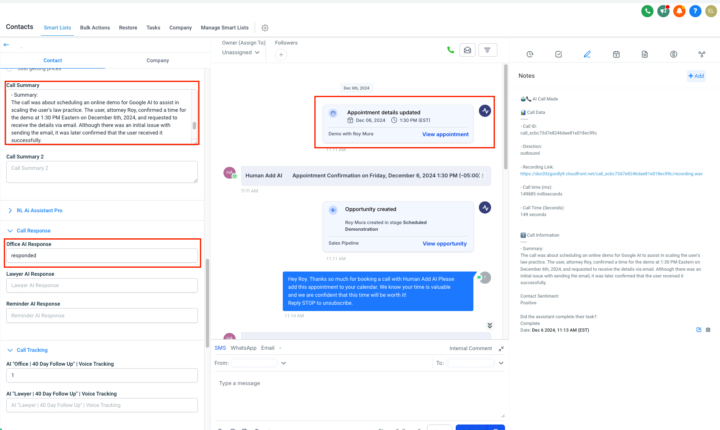Open the Tasks tab
This screenshot has height=430, width=720.
[153, 28]
